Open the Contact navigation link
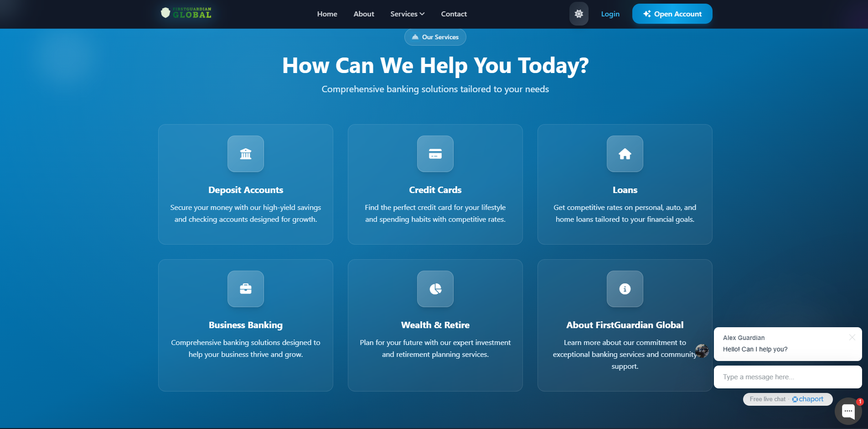868x429 pixels. (454, 14)
